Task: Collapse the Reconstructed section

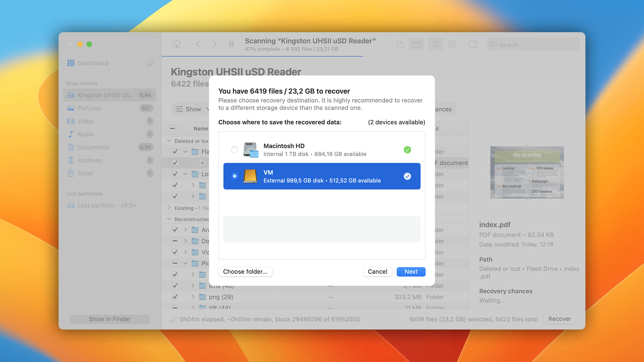Action: pos(169,219)
